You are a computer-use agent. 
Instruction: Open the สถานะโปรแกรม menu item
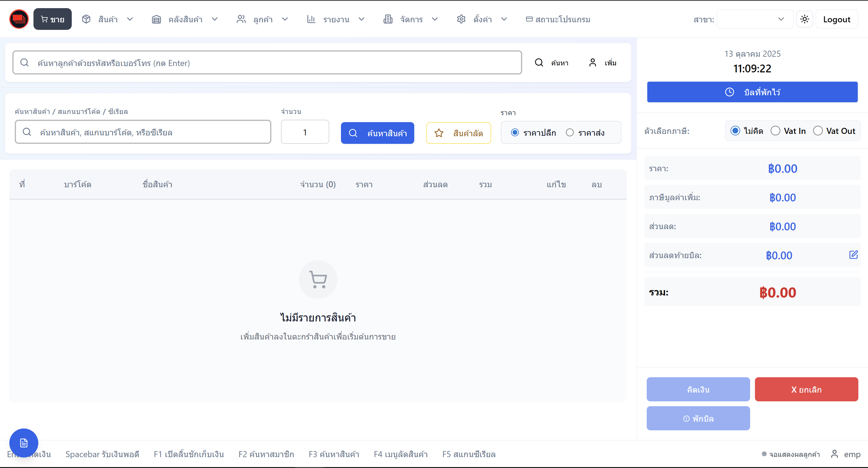coord(558,19)
